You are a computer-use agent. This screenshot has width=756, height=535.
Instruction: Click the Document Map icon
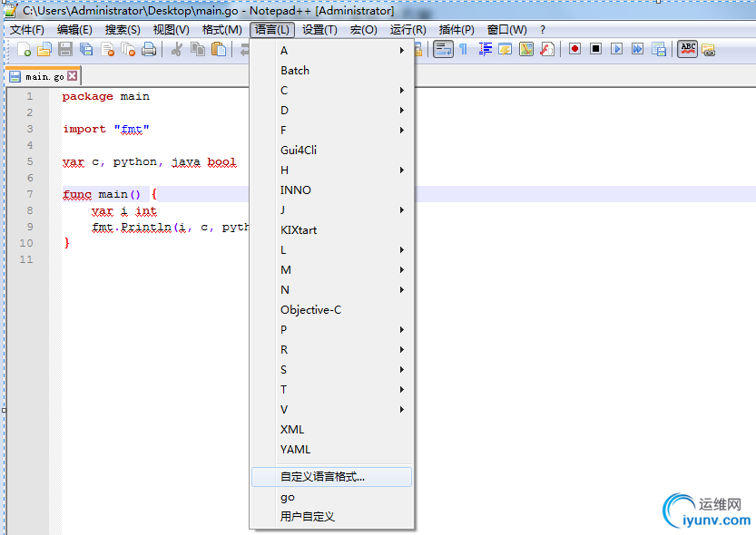tap(526, 49)
